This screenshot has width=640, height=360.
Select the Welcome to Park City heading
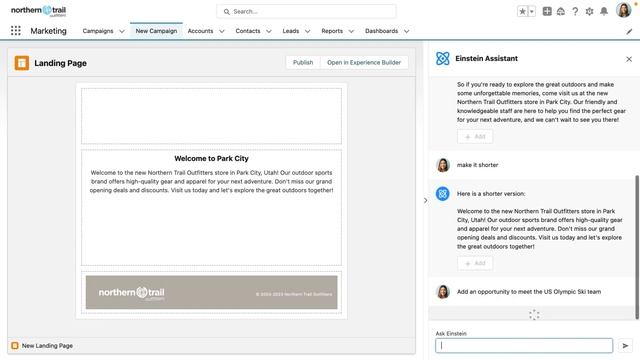point(211,158)
